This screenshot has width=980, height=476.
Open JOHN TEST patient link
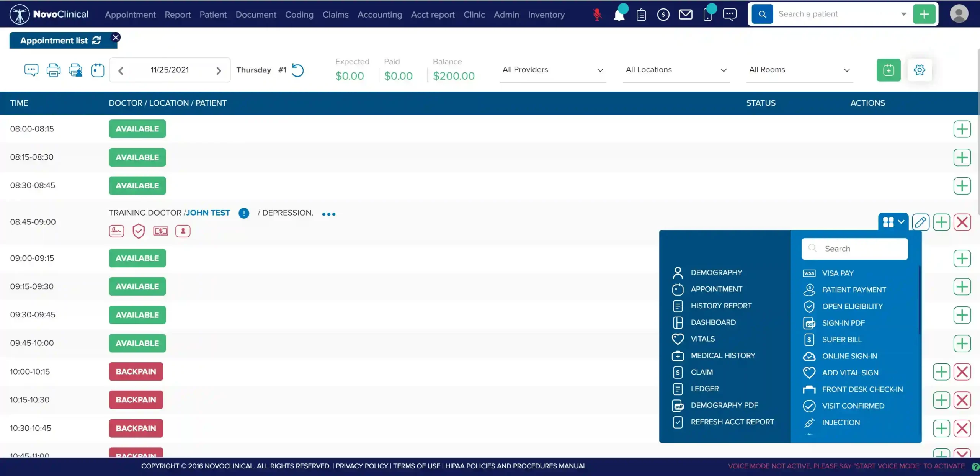pos(208,213)
